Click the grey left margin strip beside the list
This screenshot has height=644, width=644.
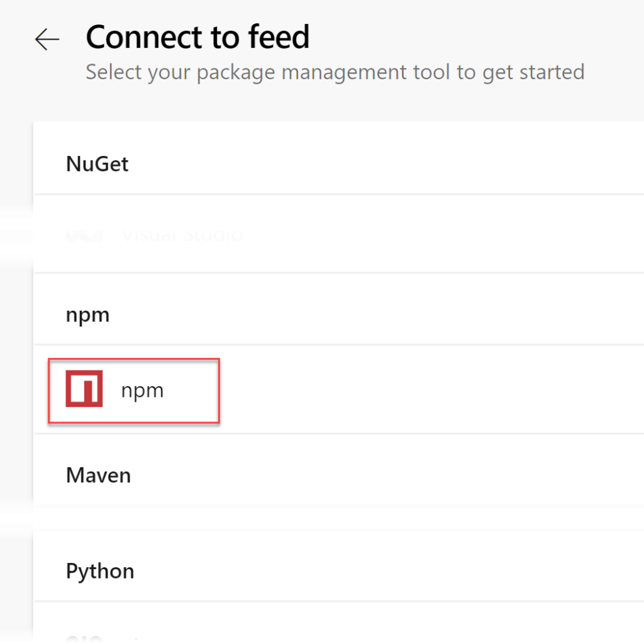[16, 377]
